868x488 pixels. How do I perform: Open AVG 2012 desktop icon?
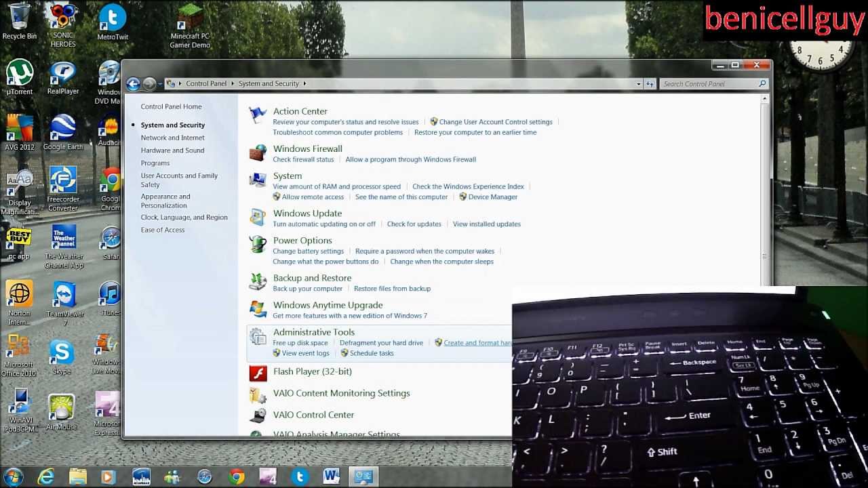[x=20, y=133]
